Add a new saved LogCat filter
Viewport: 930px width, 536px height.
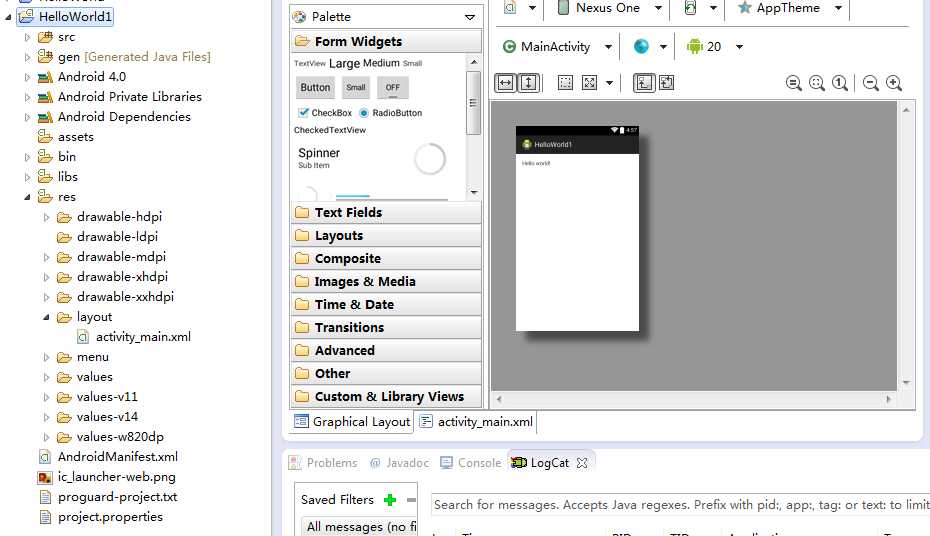click(390, 500)
